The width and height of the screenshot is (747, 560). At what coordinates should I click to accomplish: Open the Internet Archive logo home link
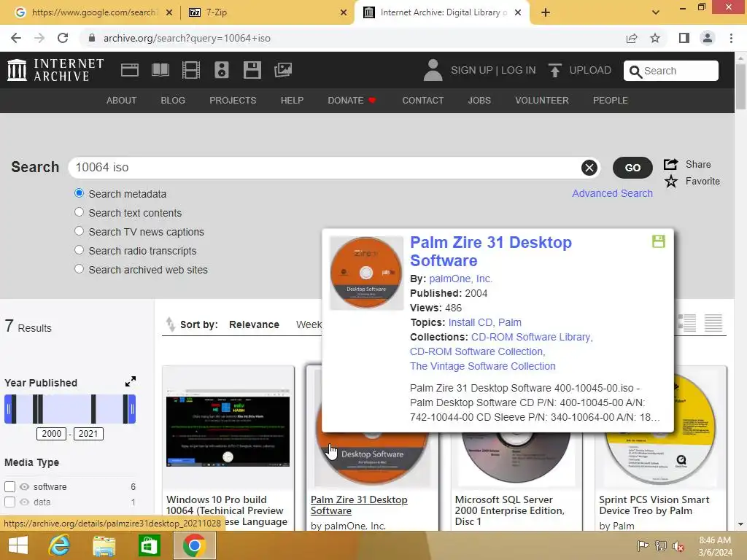[55, 70]
